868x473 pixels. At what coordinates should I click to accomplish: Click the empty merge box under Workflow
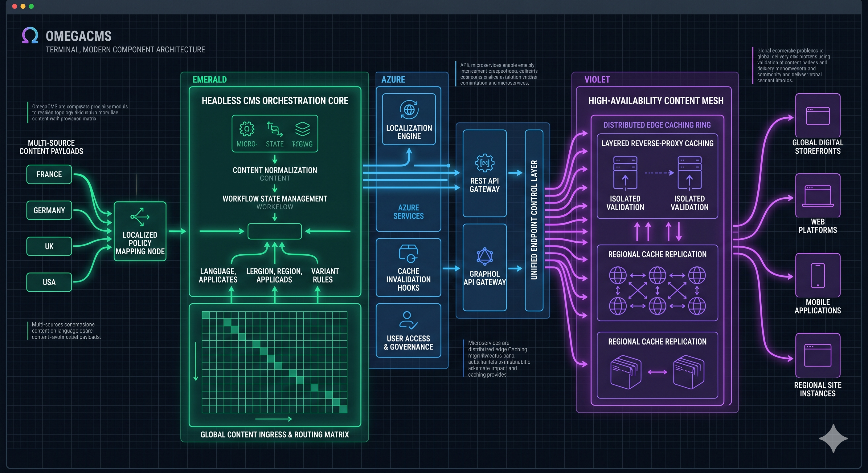[x=275, y=231]
